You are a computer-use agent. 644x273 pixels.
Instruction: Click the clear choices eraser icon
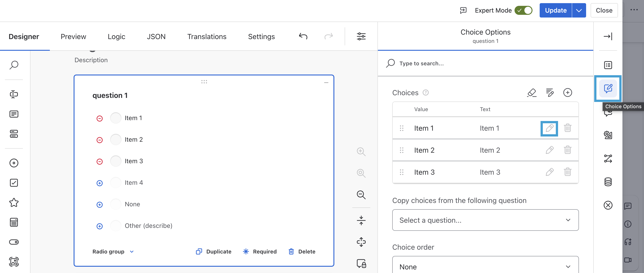point(532,92)
